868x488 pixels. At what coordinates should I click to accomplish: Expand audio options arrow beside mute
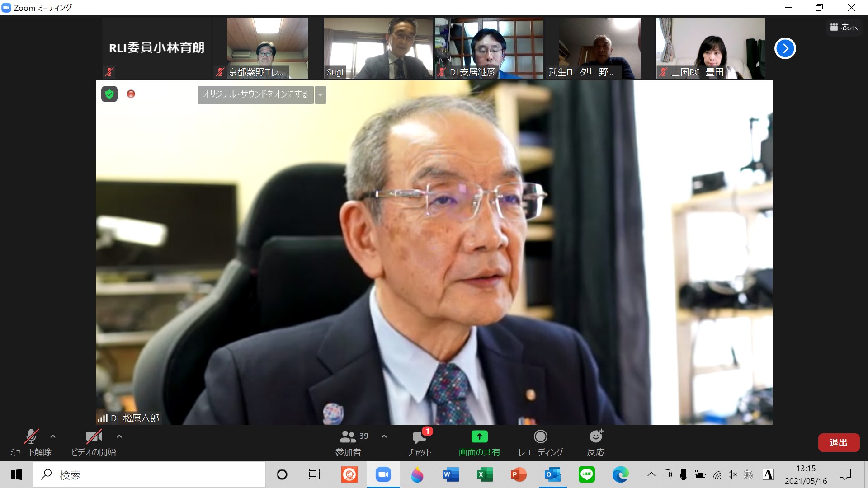click(53, 436)
